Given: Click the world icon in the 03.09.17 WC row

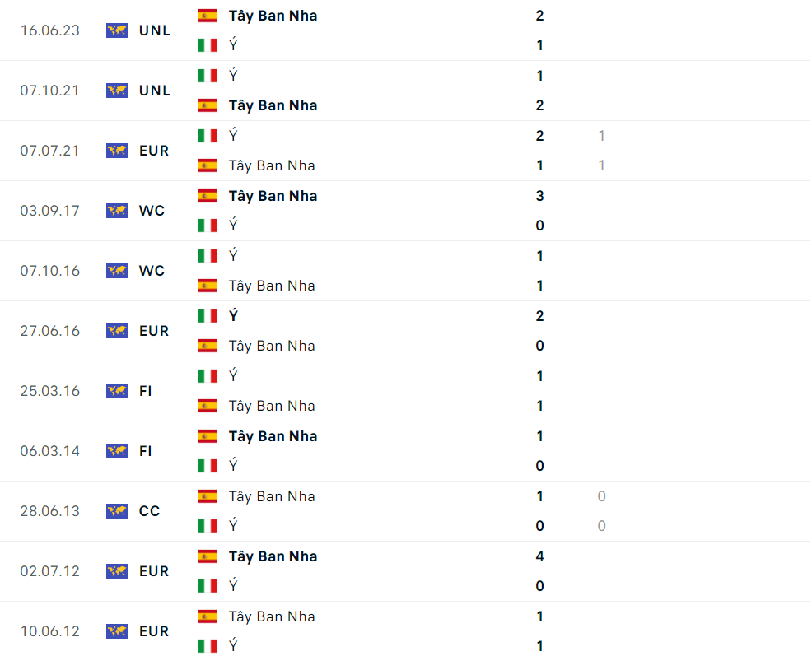Looking at the screenshot, I should coord(117,211).
